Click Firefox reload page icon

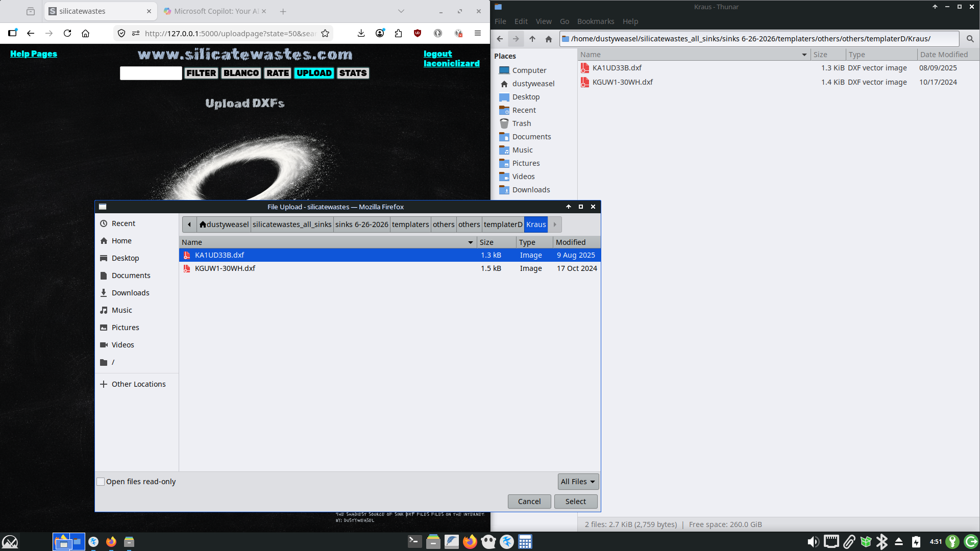[x=67, y=33]
